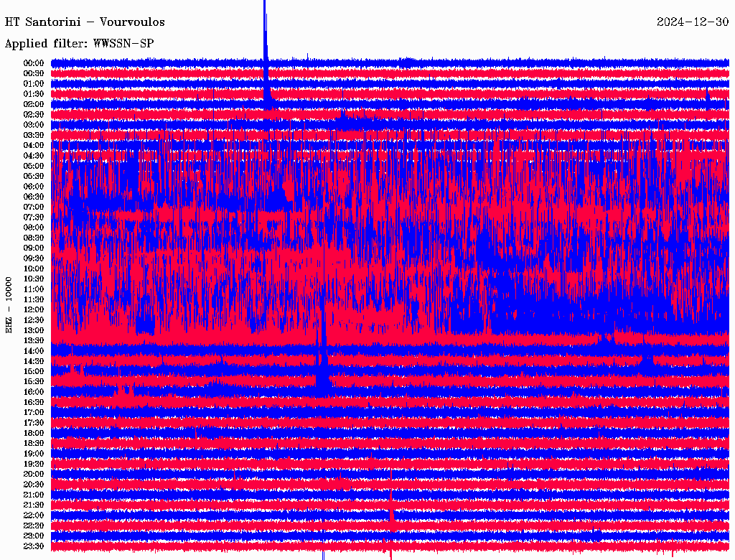The image size is (735, 560).
Task: Click the 12:00 time label
Action: (x=34, y=309)
